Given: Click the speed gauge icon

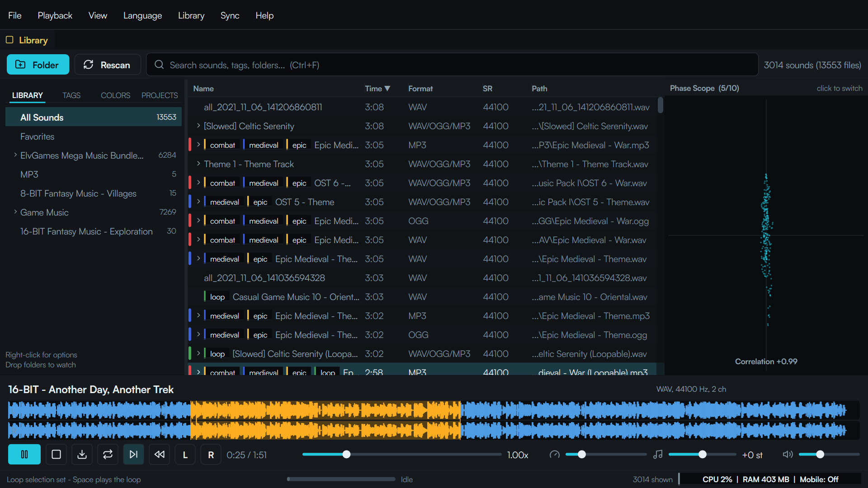Looking at the screenshot, I should pos(554,455).
